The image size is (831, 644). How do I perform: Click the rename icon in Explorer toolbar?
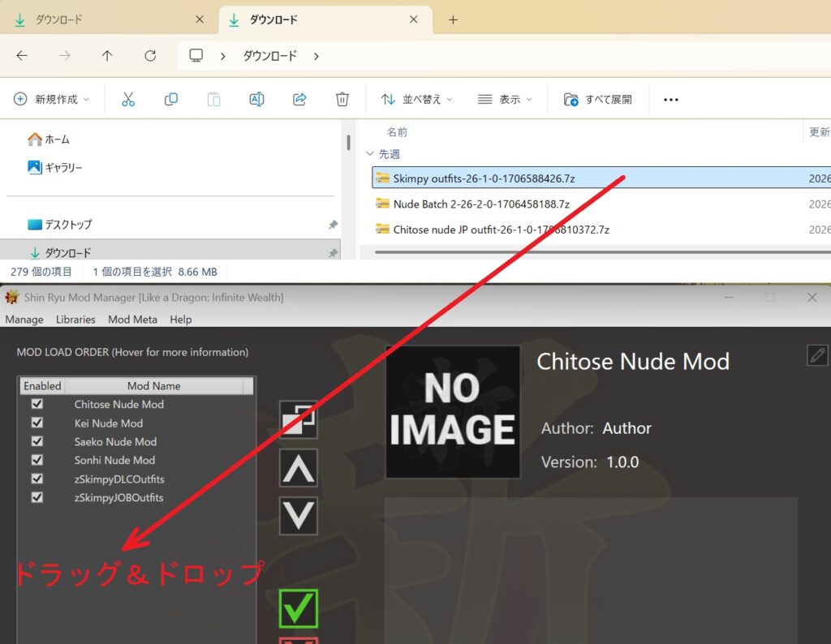256,99
